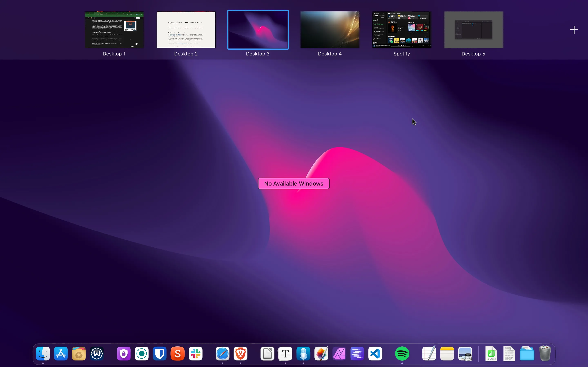Switch to Desktop 5

[473, 30]
